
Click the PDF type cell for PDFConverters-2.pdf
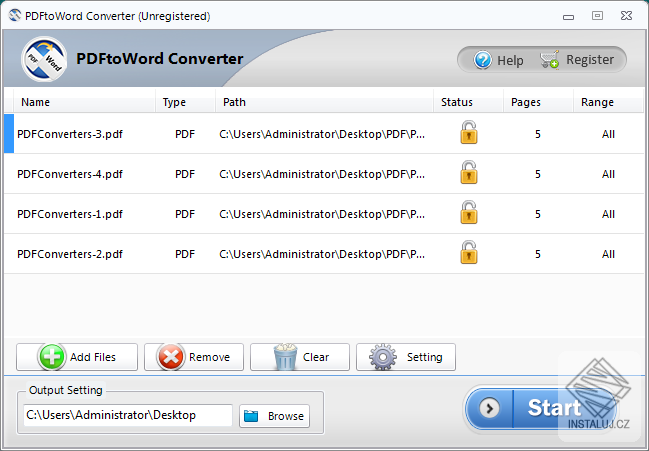point(185,254)
